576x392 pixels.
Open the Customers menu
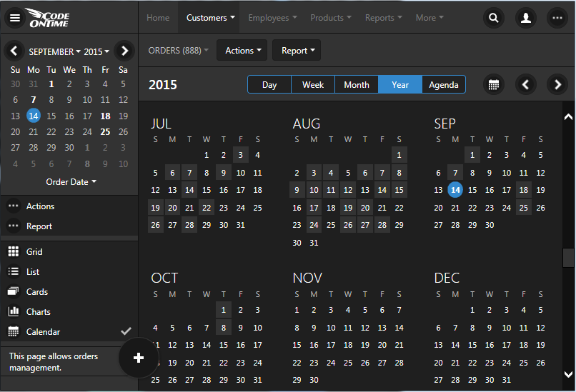pyautogui.click(x=211, y=18)
